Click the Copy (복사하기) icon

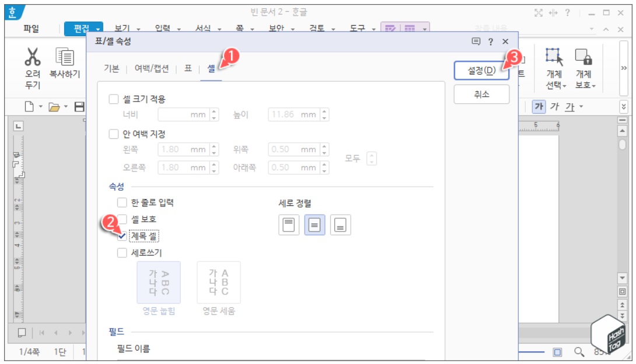[x=65, y=57]
